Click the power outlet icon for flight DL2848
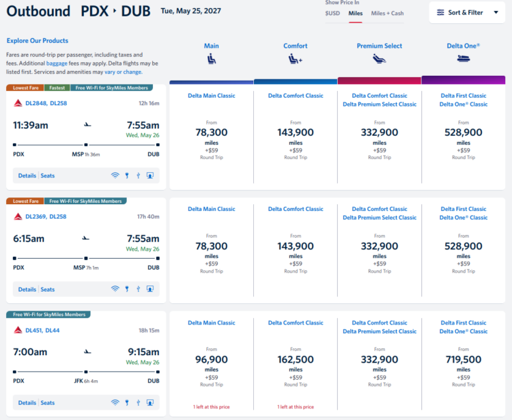The image size is (512, 420). pos(127,176)
